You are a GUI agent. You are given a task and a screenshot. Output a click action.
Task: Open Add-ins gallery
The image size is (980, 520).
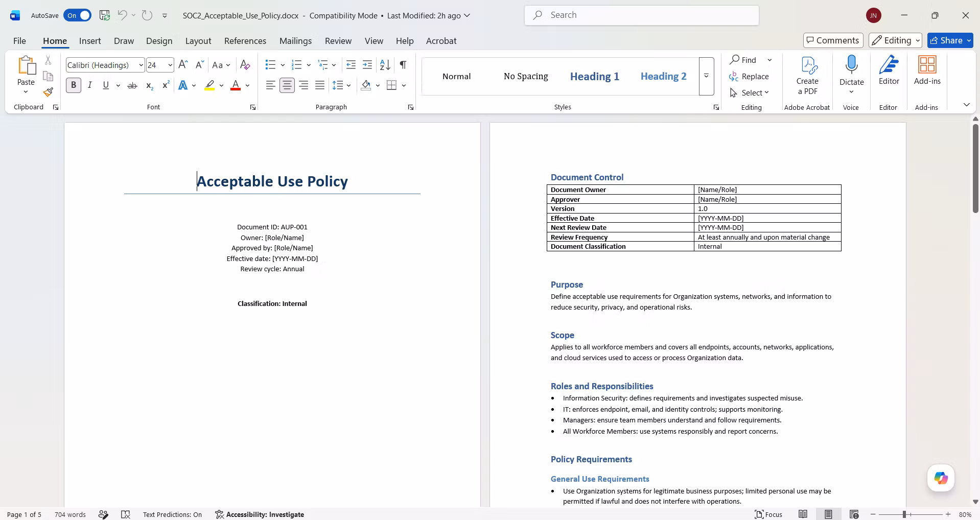(927, 70)
